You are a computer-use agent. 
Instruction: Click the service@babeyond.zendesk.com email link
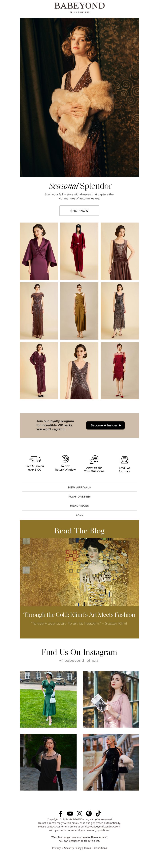point(100,826)
